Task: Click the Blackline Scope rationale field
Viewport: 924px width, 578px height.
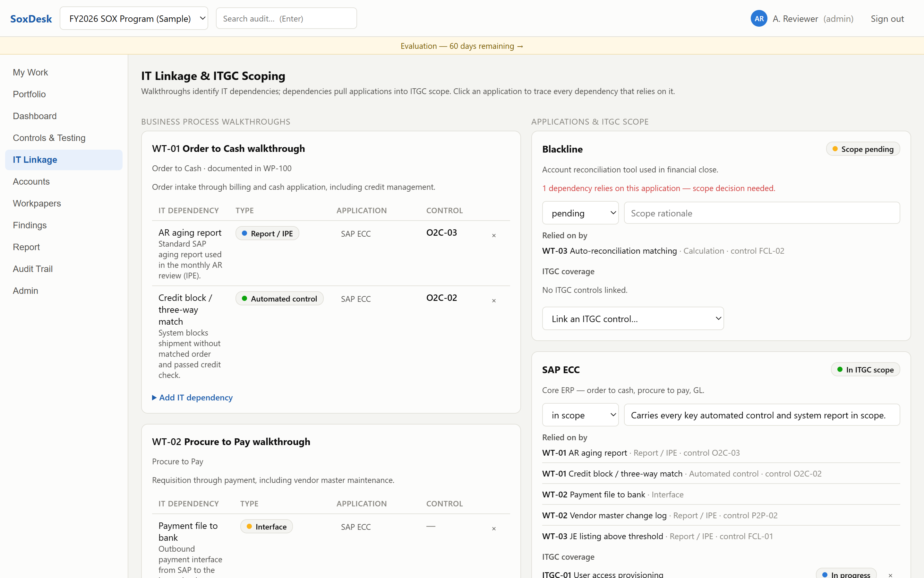Action: click(x=762, y=213)
